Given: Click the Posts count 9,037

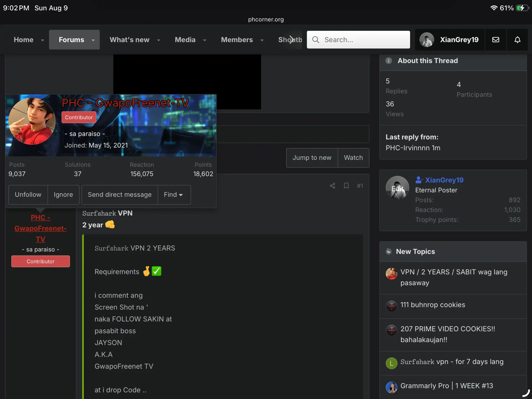Looking at the screenshot, I should point(17,174).
